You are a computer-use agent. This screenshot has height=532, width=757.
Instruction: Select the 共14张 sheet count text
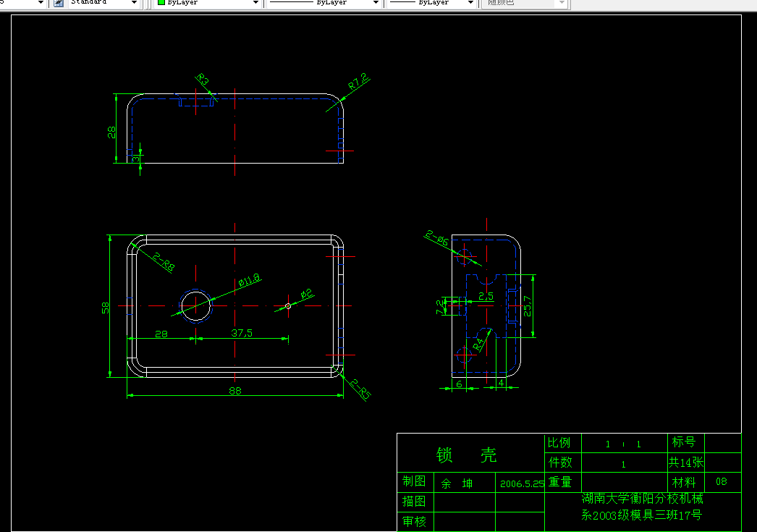(x=686, y=463)
